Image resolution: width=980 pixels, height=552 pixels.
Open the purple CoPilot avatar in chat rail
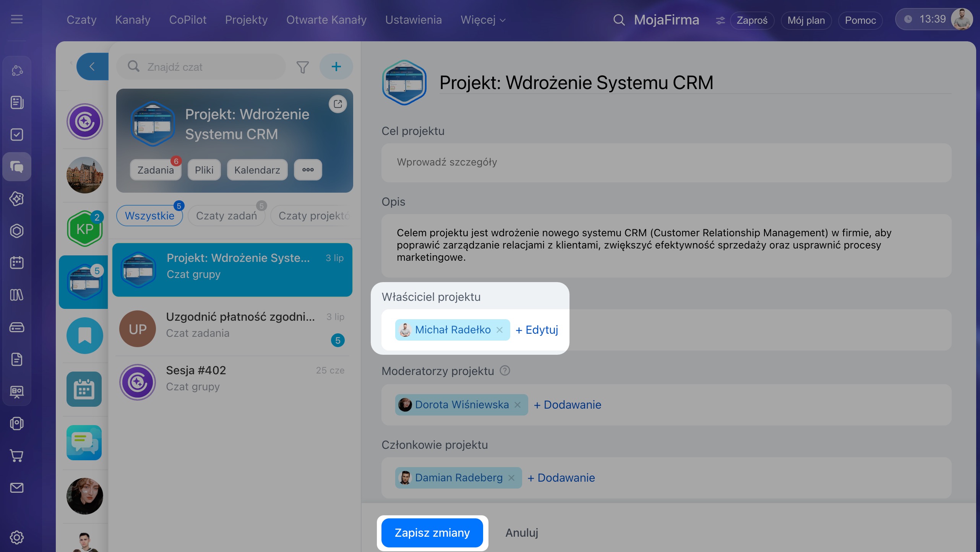coord(85,122)
